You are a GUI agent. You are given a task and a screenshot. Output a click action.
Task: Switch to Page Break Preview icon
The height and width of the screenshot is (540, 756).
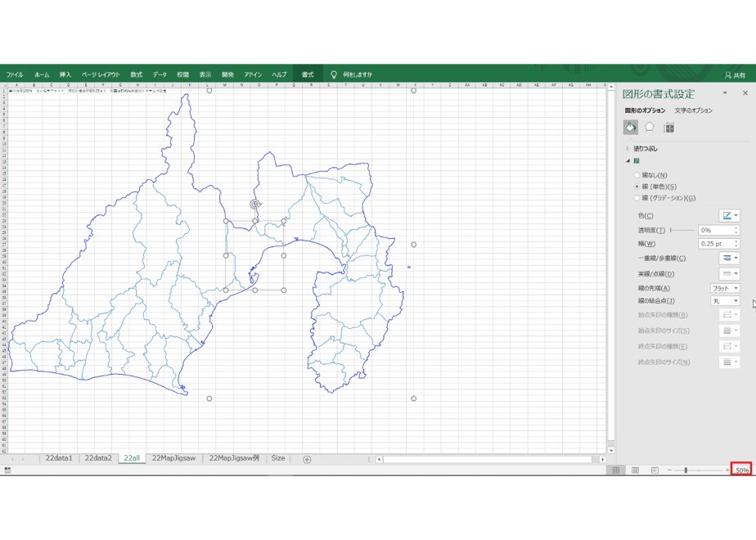click(655, 470)
